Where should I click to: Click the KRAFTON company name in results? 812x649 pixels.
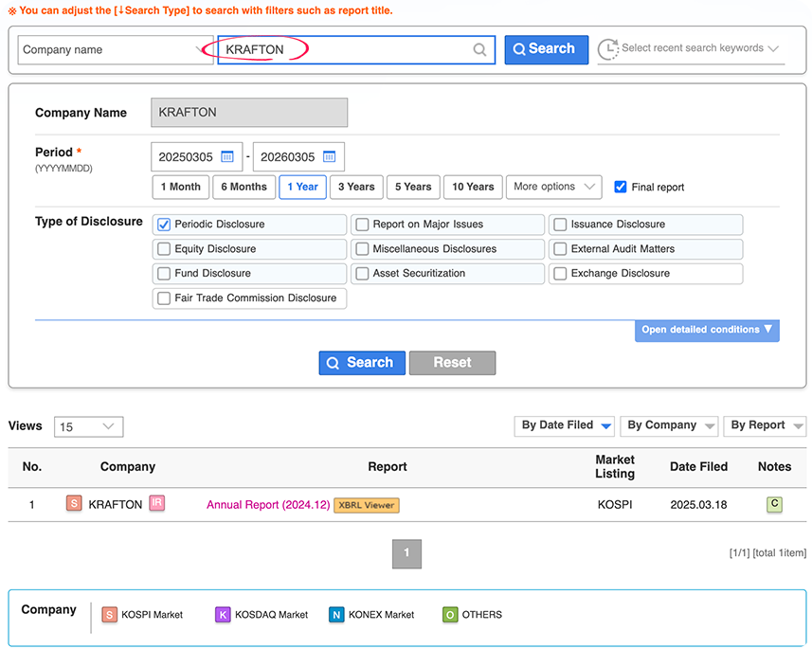[x=115, y=504]
